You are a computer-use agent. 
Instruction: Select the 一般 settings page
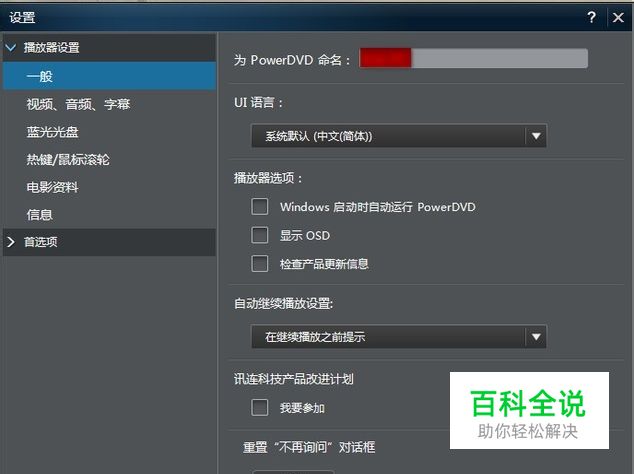pyautogui.click(x=109, y=76)
